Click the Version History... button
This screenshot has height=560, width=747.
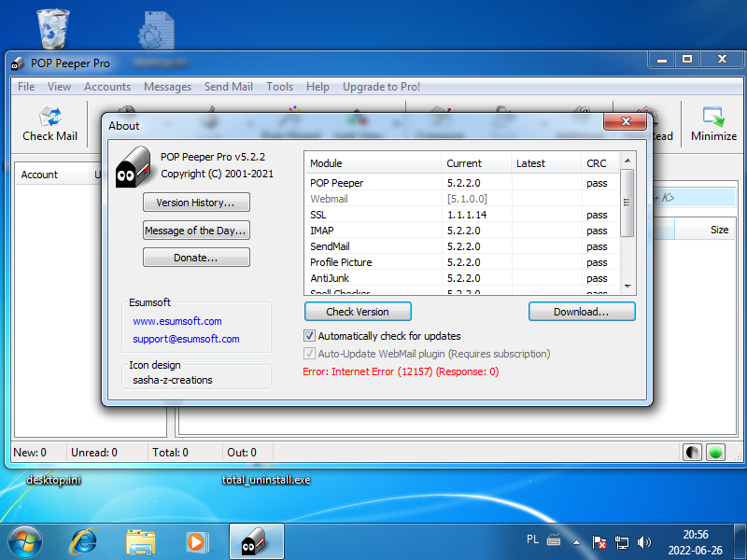pyautogui.click(x=196, y=203)
